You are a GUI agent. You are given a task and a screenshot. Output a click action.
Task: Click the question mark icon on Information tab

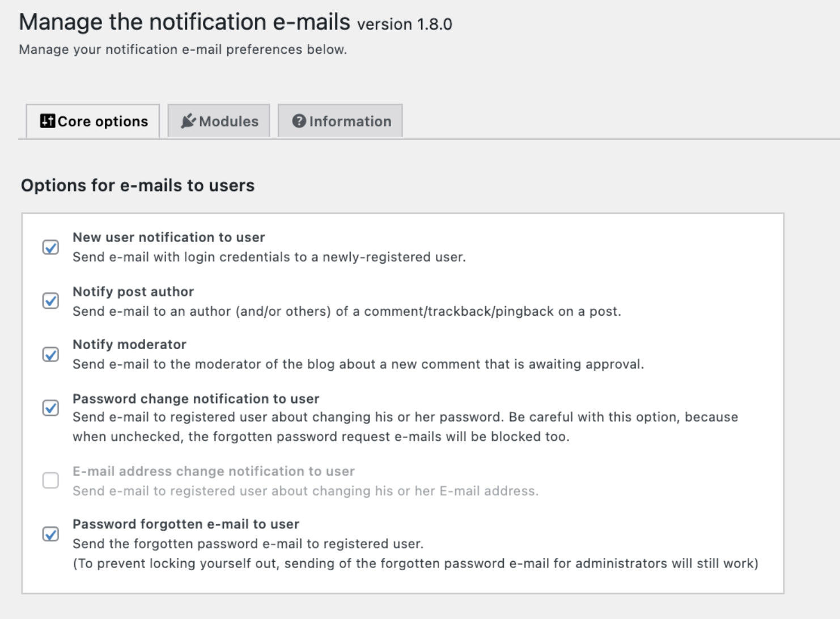[299, 121]
